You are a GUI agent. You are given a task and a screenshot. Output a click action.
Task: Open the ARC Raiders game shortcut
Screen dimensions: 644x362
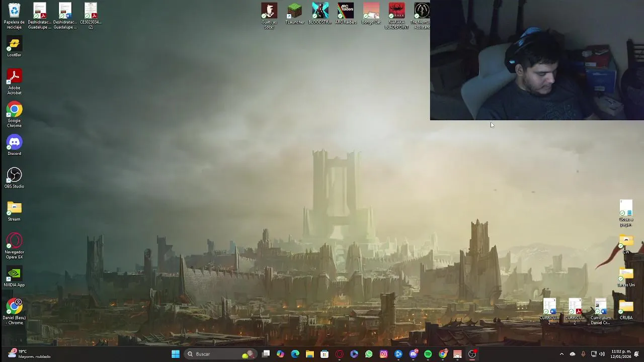coord(346,14)
